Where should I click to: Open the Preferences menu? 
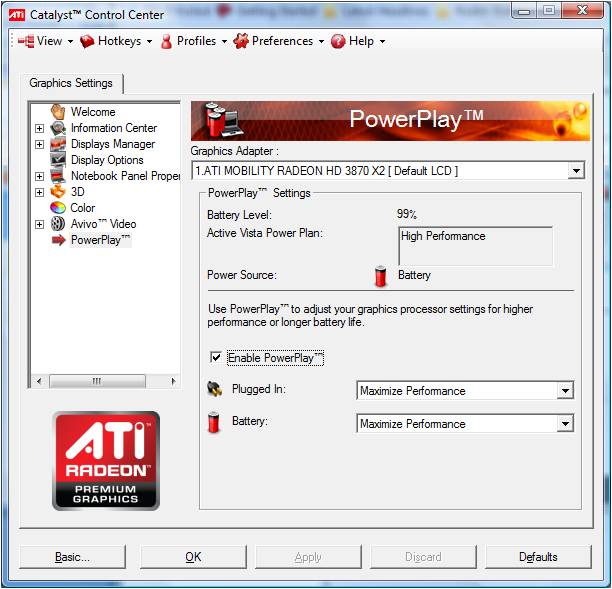pos(279,41)
